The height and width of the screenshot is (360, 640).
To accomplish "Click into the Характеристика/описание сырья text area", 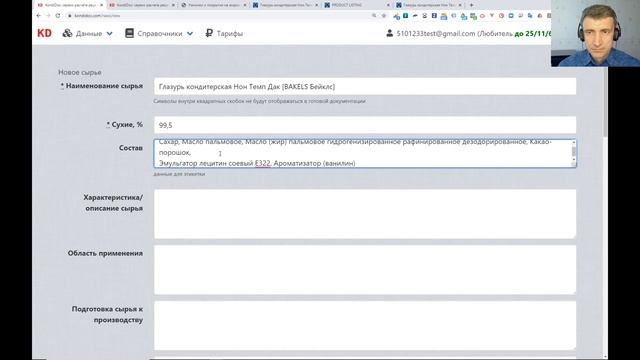I will 365,214.
